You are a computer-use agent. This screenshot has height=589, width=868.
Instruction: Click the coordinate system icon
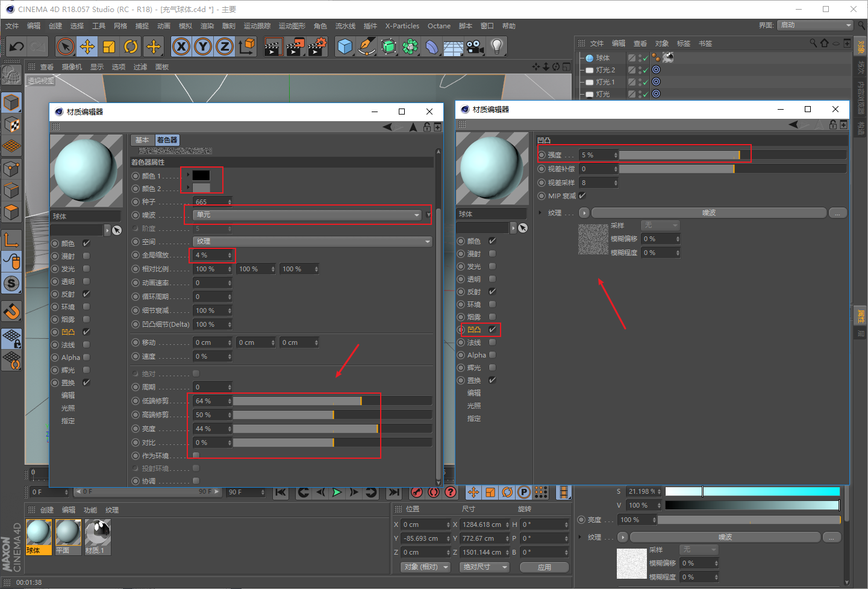[x=247, y=46]
